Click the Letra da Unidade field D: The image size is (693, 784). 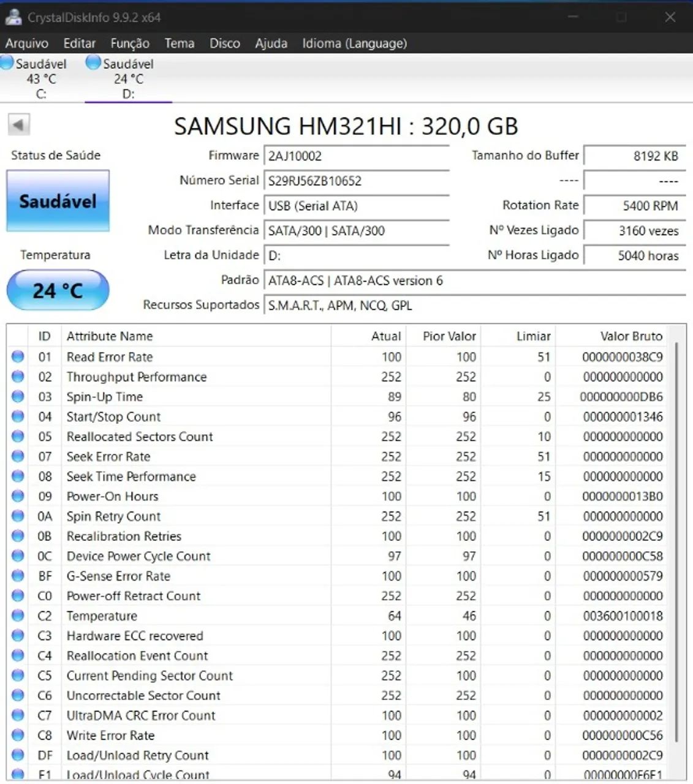pos(357,255)
